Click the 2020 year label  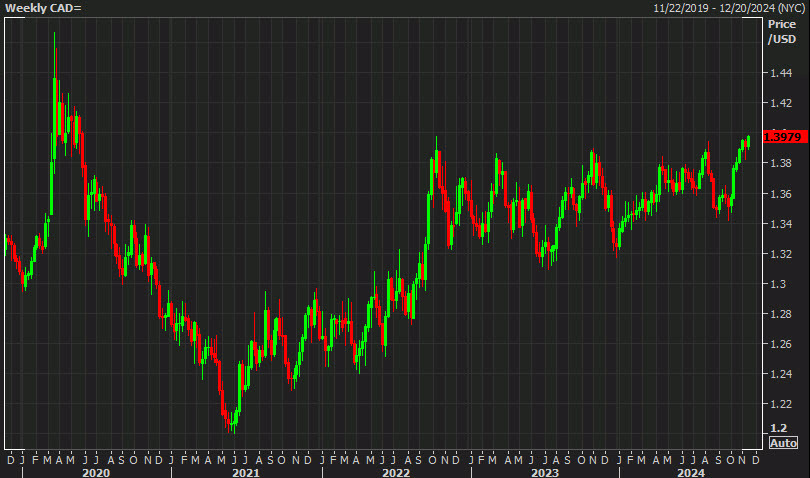[96, 473]
